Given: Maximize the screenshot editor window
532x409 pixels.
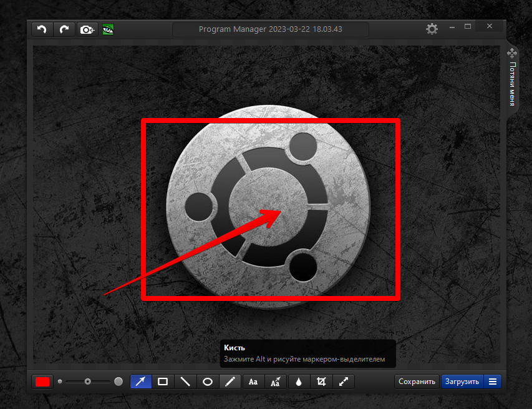Looking at the screenshot, I should [468, 26].
